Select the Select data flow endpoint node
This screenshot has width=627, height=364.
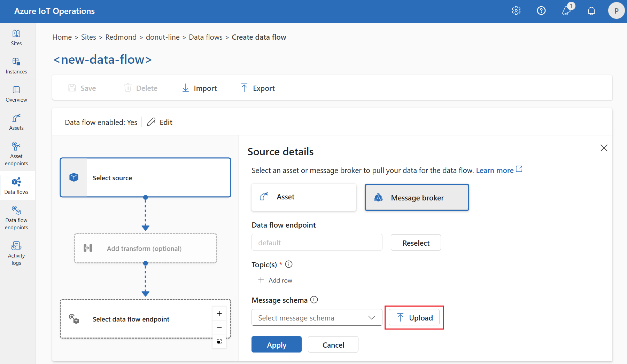pyautogui.click(x=146, y=319)
